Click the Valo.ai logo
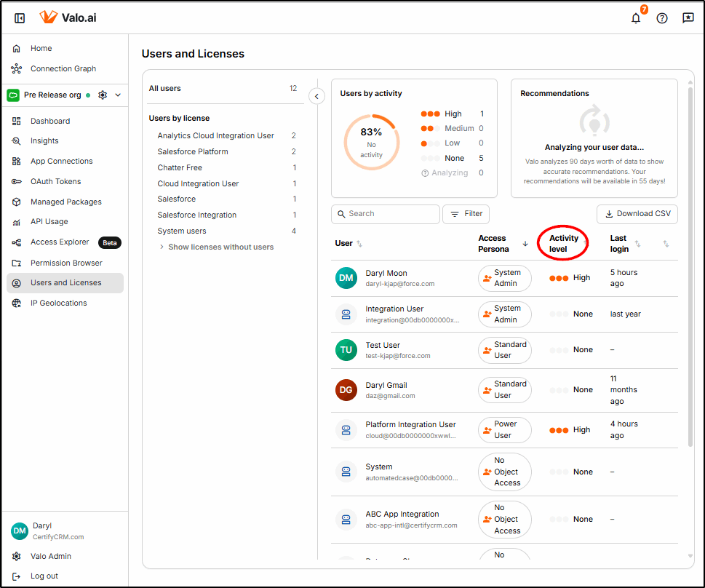This screenshot has height=588, width=705. click(x=68, y=17)
